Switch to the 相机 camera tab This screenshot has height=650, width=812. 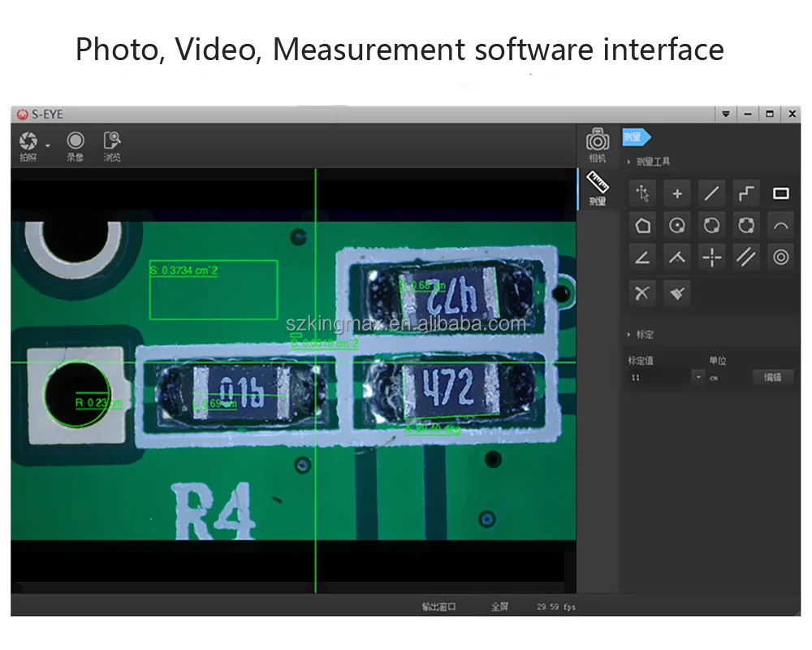[598, 144]
